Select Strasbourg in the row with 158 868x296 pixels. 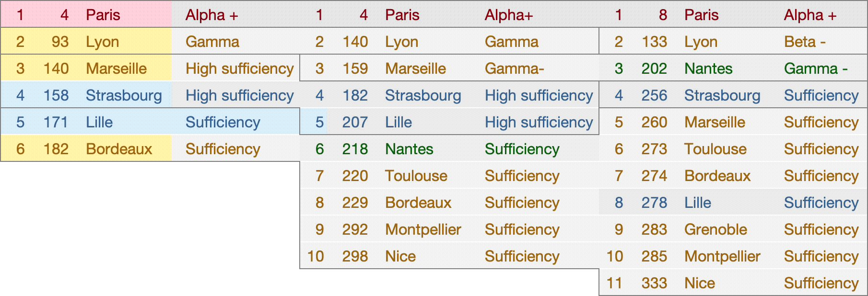click(124, 95)
